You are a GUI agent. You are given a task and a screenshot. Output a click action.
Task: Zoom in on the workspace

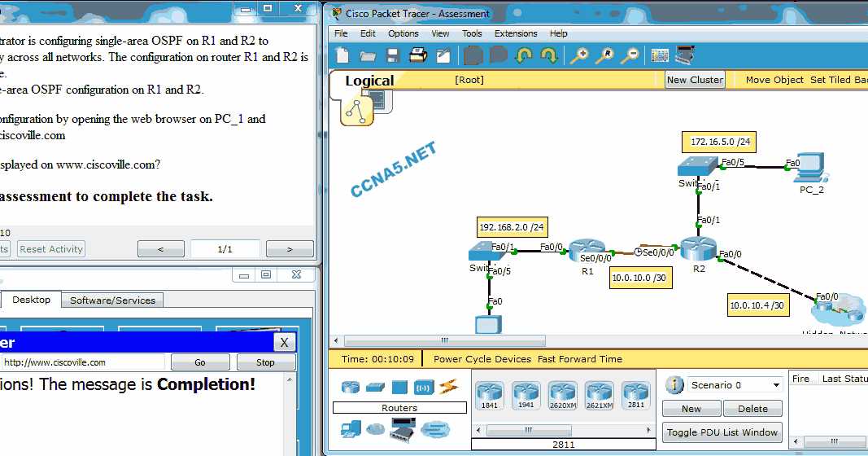(x=579, y=55)
